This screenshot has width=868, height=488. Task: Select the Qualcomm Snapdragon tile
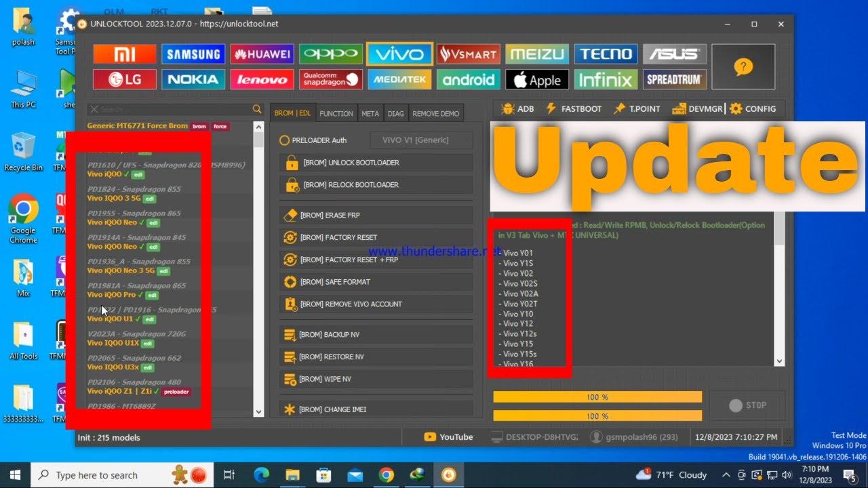tap(331, 79)
